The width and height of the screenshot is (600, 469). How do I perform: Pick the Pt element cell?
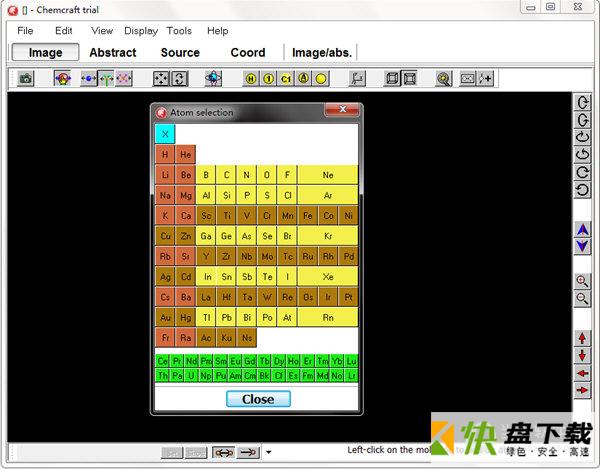point(349,297)
